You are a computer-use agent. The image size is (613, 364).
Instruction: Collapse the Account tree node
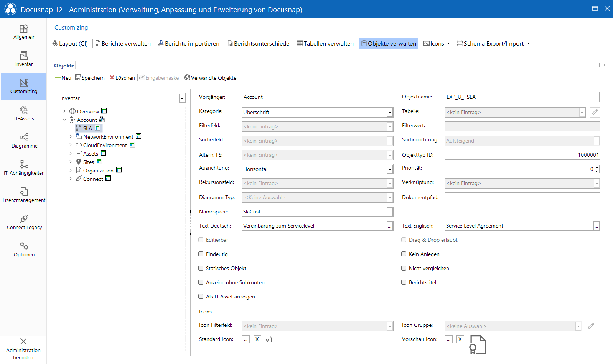(64, 120)
